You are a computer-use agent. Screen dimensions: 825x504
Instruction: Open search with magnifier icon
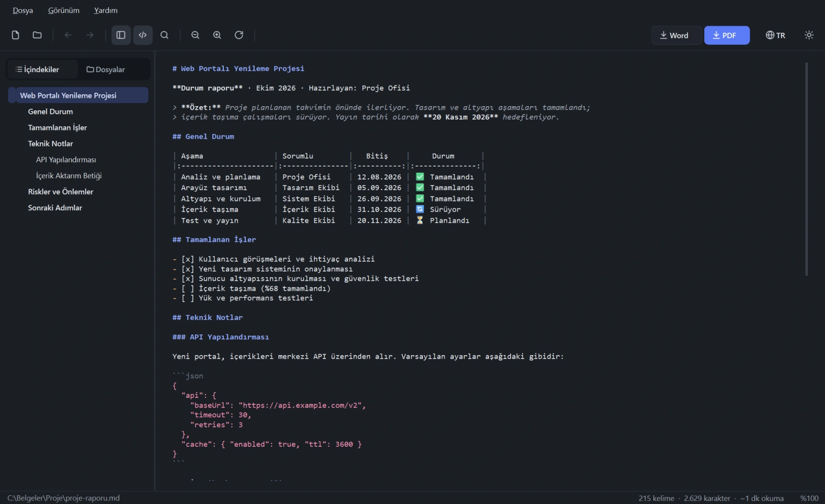click(164, 35)
